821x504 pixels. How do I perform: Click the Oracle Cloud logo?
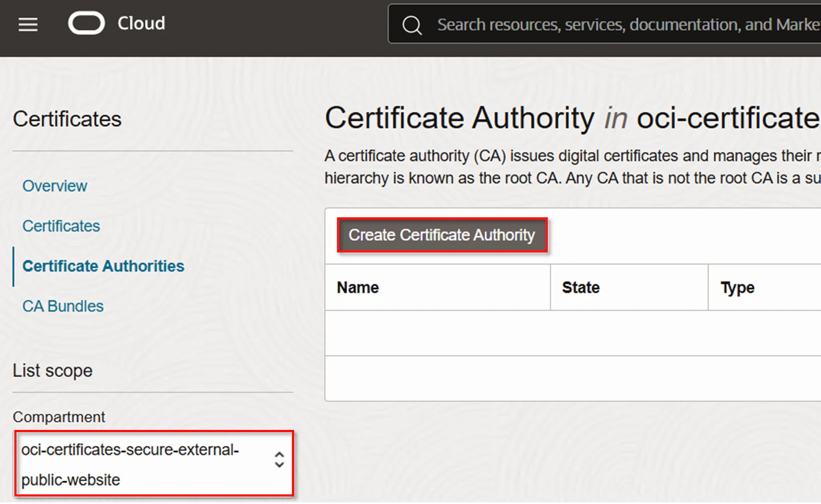pos(87,23)
